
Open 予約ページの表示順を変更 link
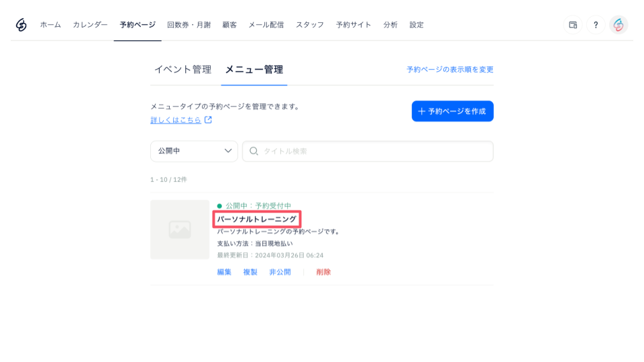point(450,70)
